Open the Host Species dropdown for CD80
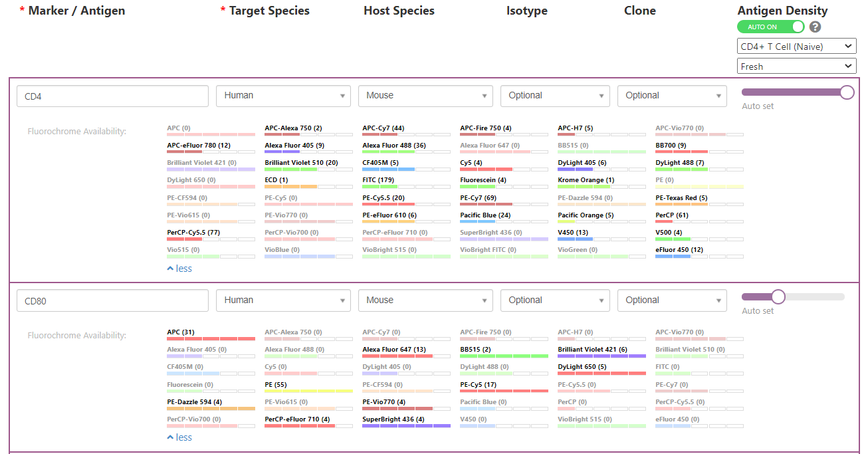 [x=425, y=300]
